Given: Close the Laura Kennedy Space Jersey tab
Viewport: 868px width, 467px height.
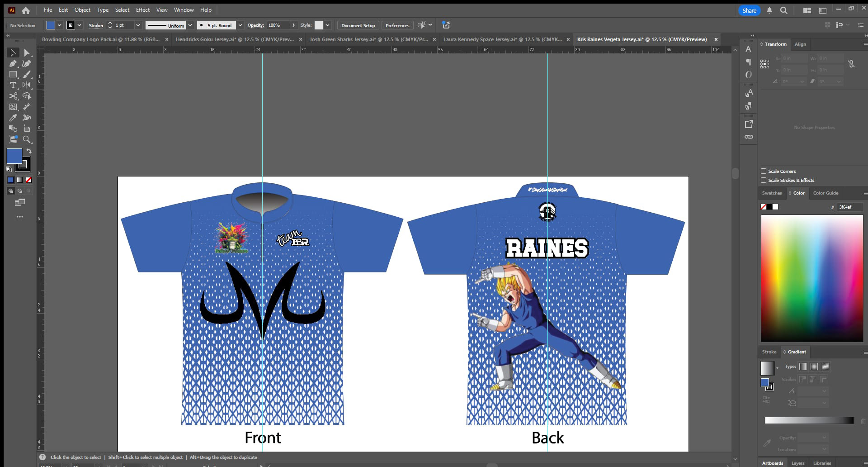Looking at the screenshot, I should click(x=568, y=39).
